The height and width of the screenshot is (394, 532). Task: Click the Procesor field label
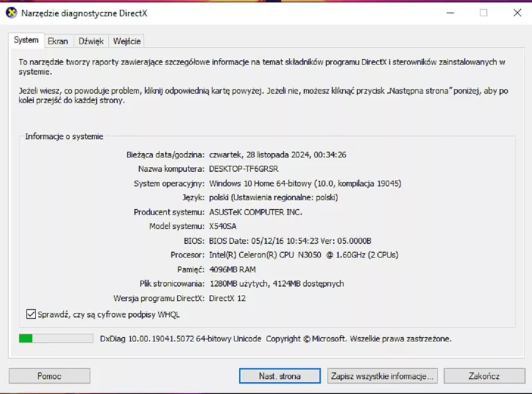click(187, 255)
